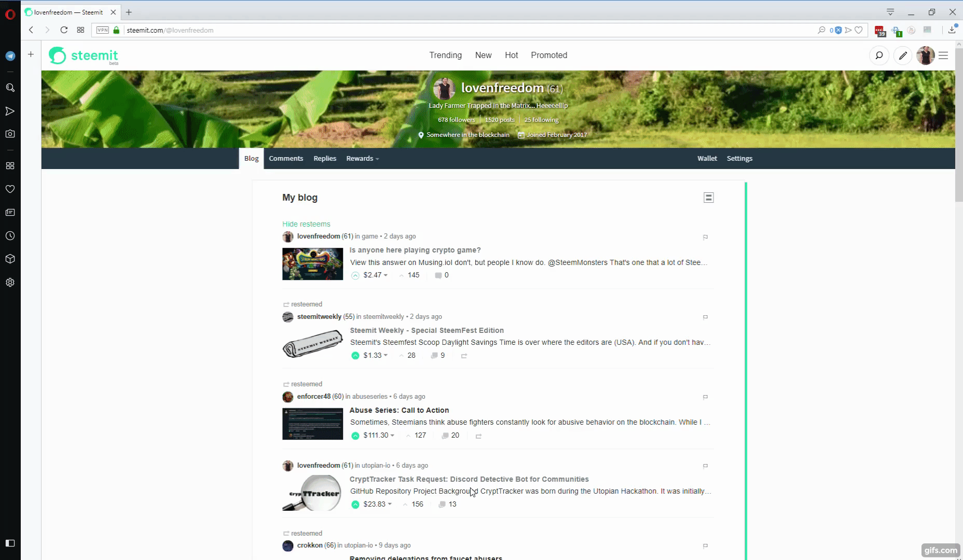
Task: Upvote the crypto game post
Action: point(355,275)
